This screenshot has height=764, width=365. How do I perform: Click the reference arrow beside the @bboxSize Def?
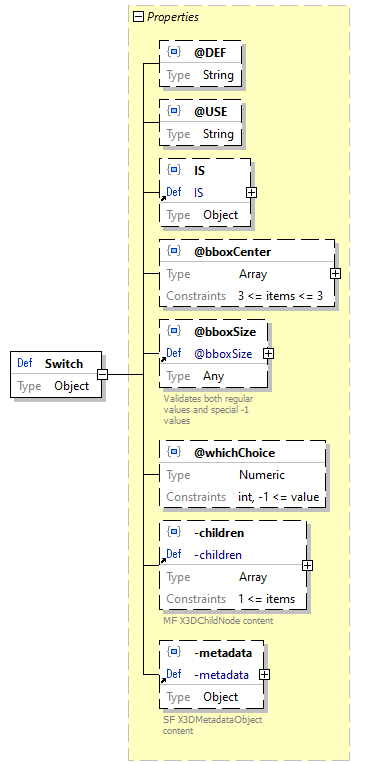[x=163, y=360]
